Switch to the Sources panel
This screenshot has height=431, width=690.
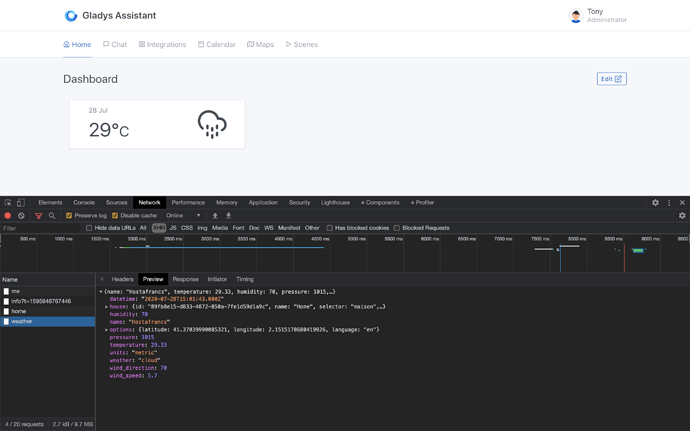pyautogui.click(x=117, y=203)
